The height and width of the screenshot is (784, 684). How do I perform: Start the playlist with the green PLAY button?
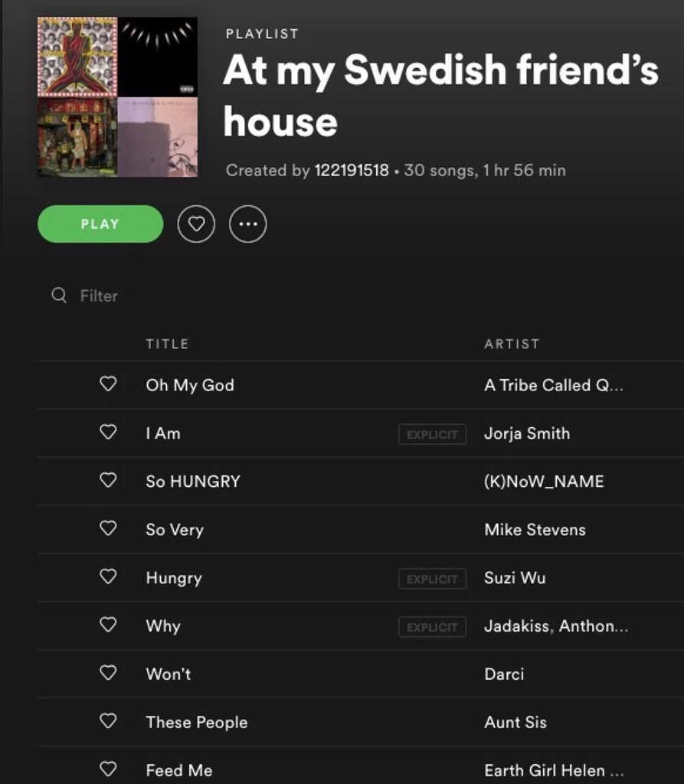100,224
